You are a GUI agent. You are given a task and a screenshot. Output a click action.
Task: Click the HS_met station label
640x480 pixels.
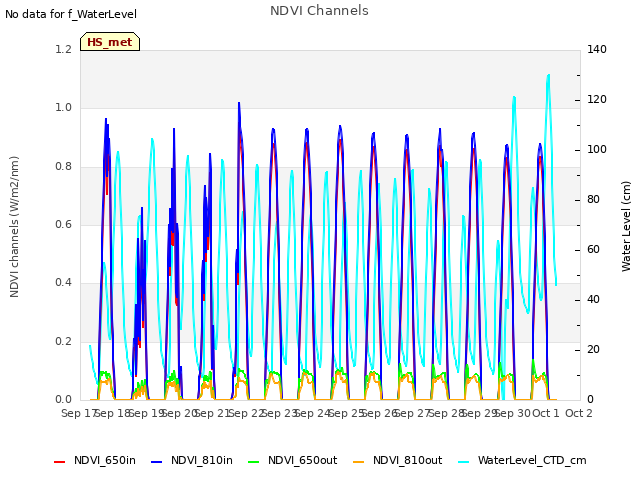coord(110,42)
